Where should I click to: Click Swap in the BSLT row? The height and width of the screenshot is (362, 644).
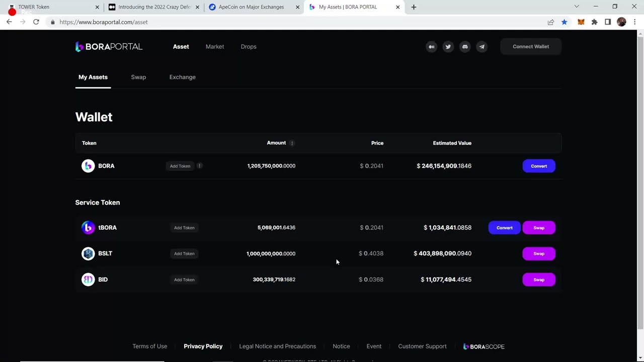[539, 253]
